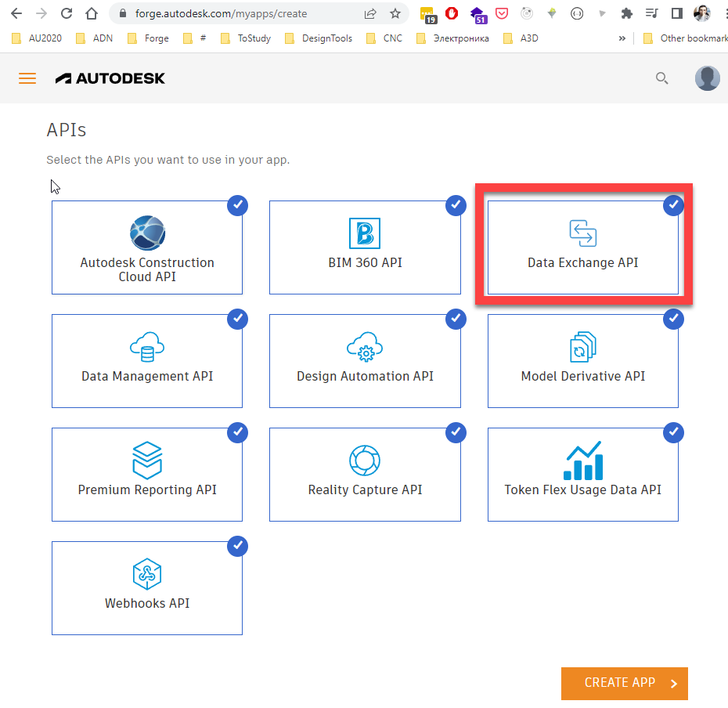Click the CREATE APP button

point(625,684)
